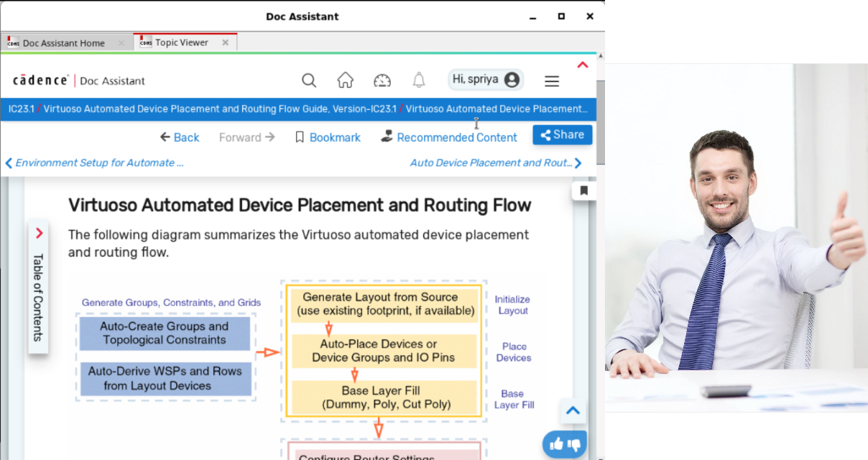Screen dimensions: 868x460
Task: Give the page a thumbs up
Action: (555, 444)
